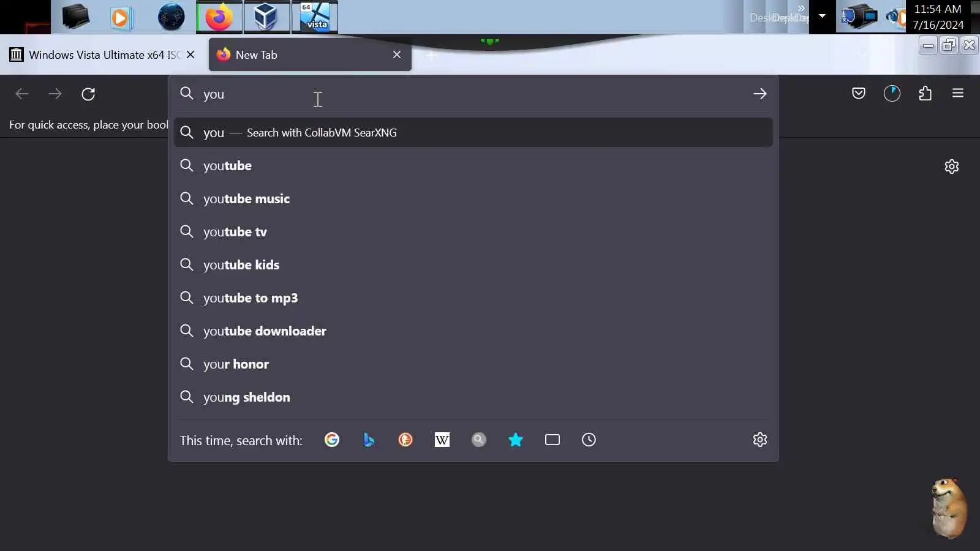Screen dimensions: 980x551
Task: Open VirtualBox from the taskbar
Action: (266, 17)
